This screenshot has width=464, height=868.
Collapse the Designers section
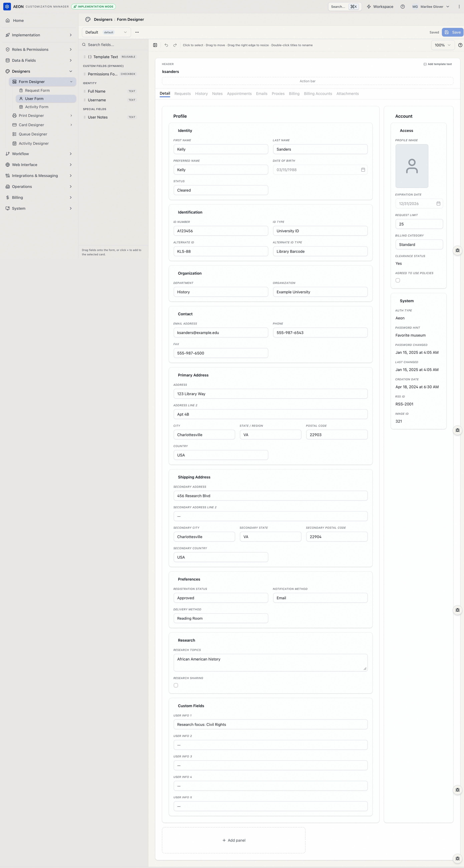point(39,71)
